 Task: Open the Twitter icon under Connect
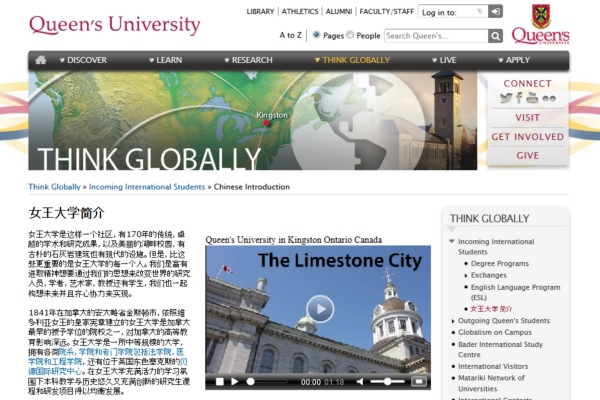[x=506, y=98]
